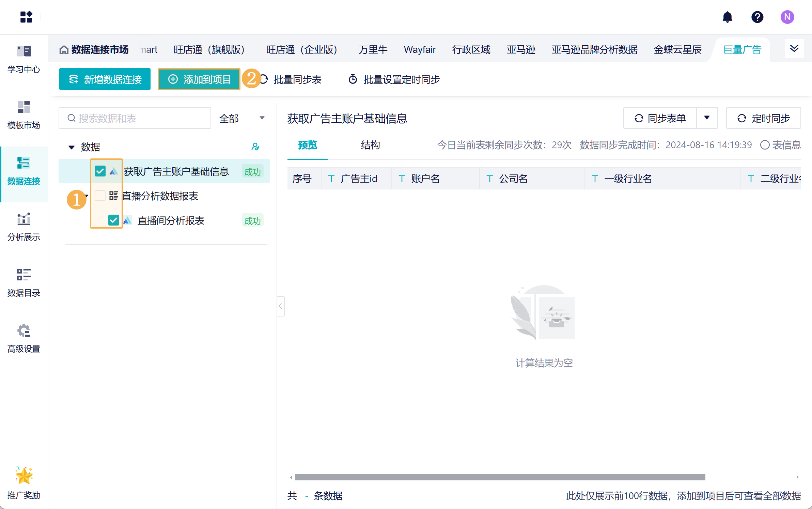
Task: Open the notifications bell icon
Action: click(727, 17)
